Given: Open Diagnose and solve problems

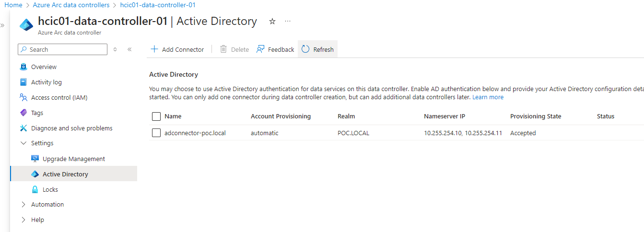Looking at the screenshot, I should coord(71,128).
